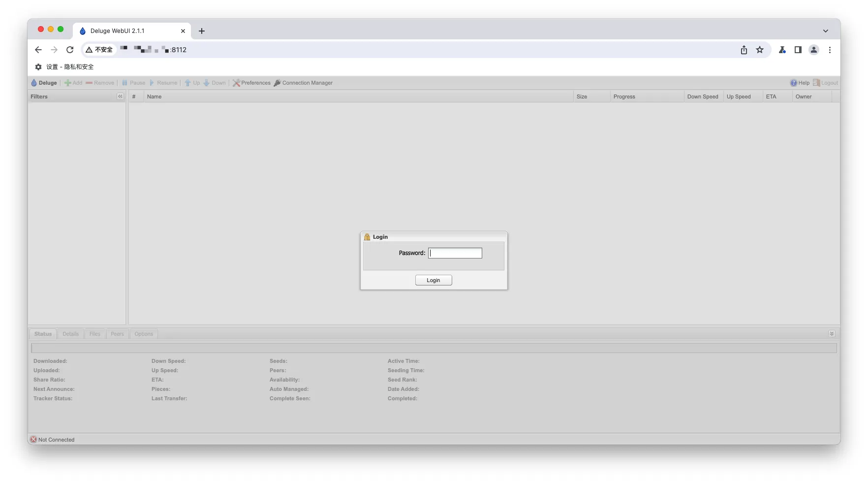The width and height of the screenshot is (868, 481).
Task: Click the not-secure warning badge
Action: (99, 50)
